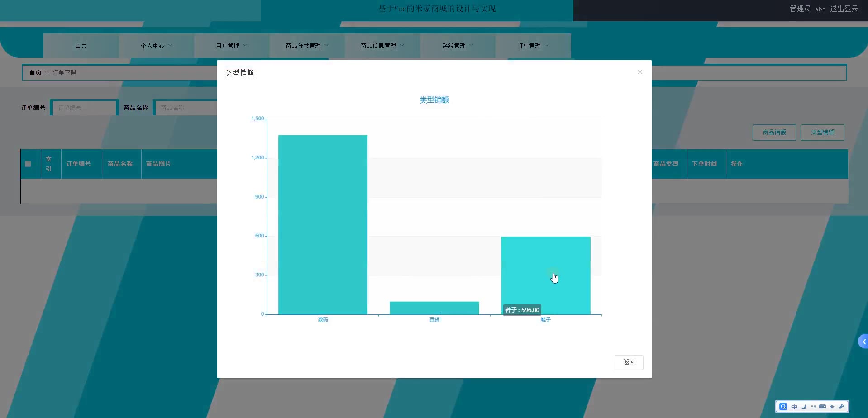Toggle punctuation mode in IME bar
The image size is (868, 418).
click(x=813, y=407)
